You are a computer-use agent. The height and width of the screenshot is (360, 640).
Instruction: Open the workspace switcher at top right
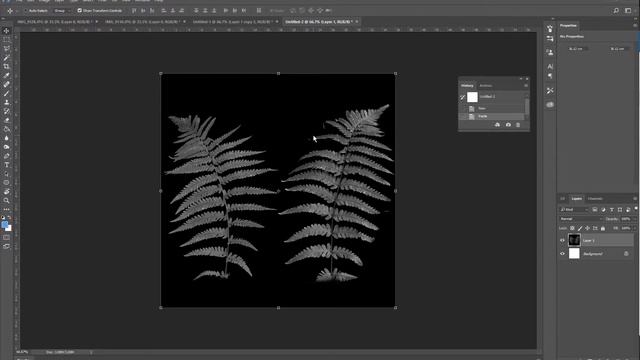click(628, 11)
